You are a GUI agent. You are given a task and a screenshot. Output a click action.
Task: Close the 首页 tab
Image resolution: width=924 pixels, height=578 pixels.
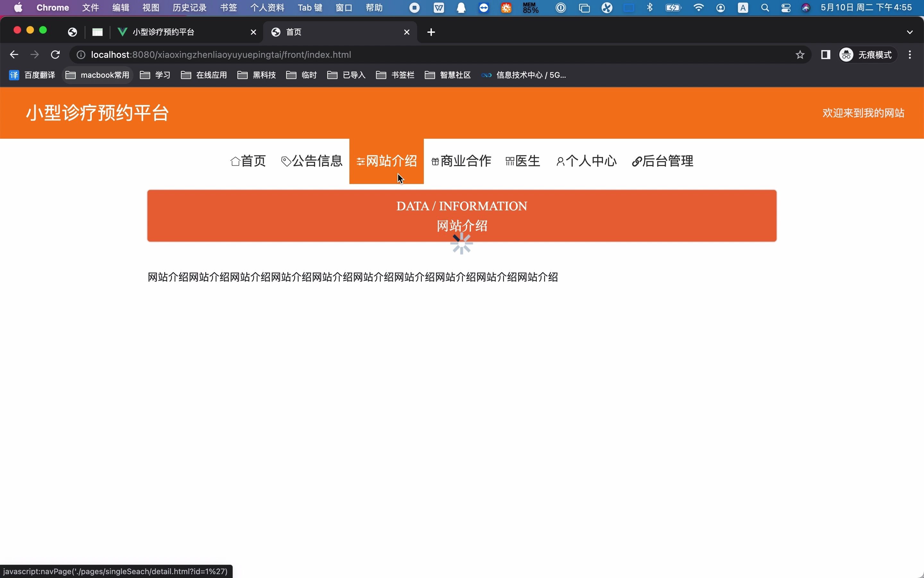click(406, 32)
